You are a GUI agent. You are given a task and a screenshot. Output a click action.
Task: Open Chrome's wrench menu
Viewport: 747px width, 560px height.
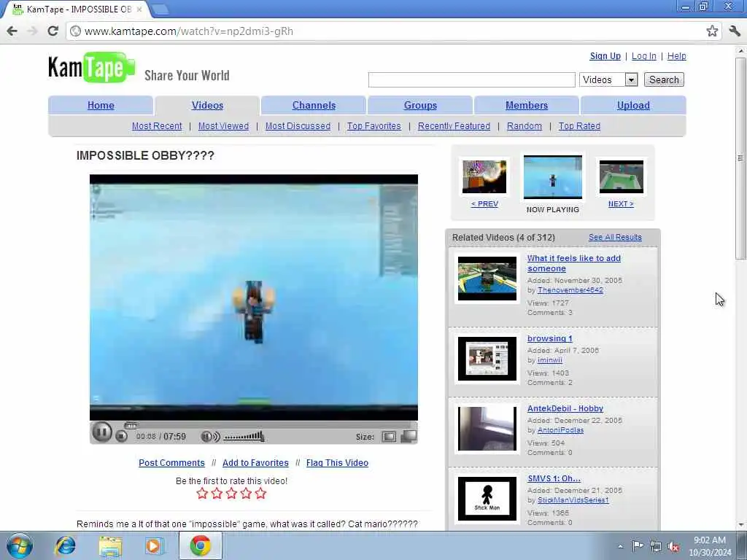coord(735,31)
